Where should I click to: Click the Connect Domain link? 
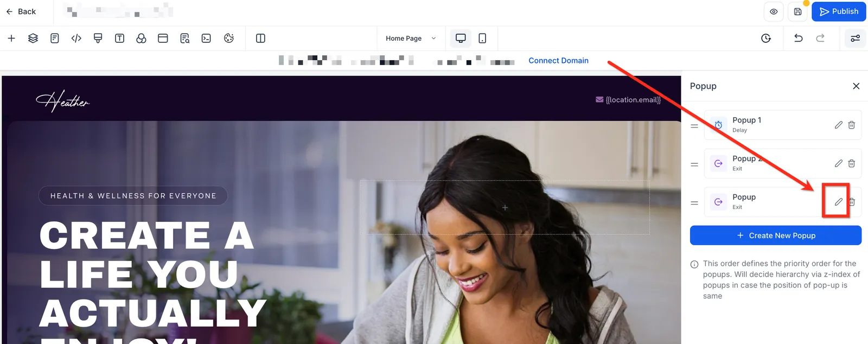coord(558,61)
